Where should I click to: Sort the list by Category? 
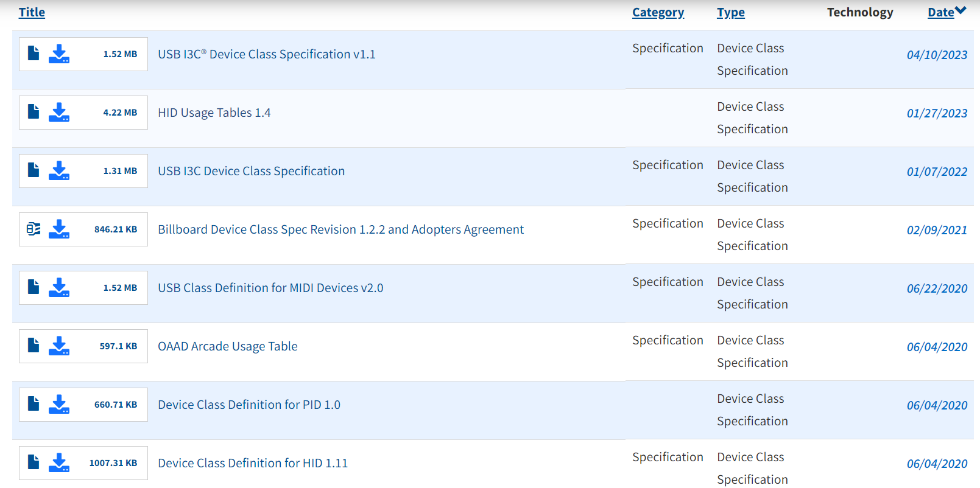(x=658, y=13)
